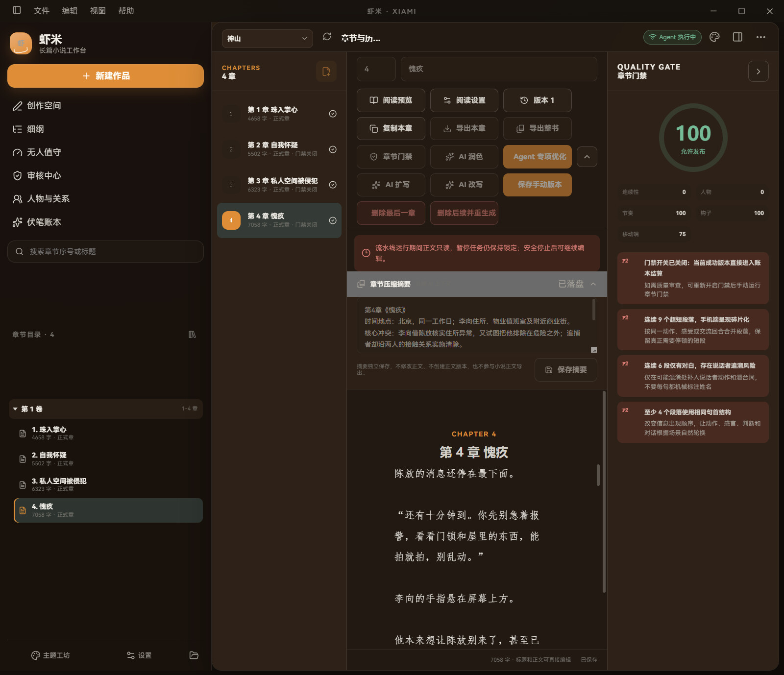Click the new chapter icon in CHAPTERS header
Screen dimensions: 784x675
point(326,72)
